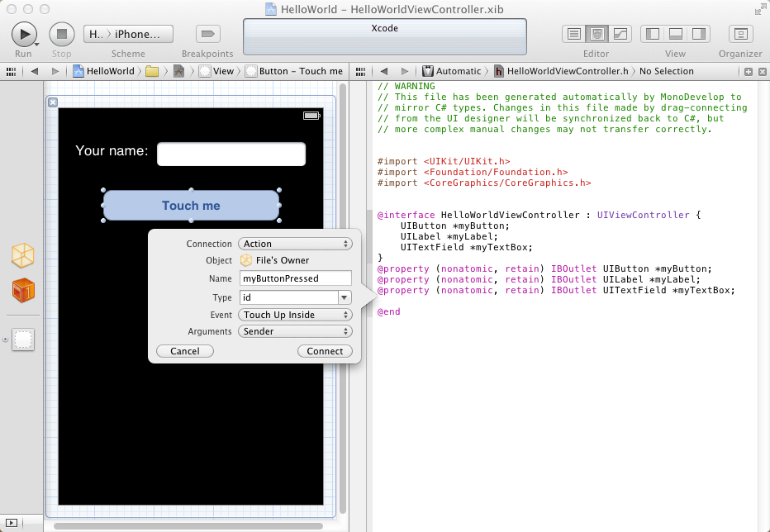770x532 pixels.
Task: Select the Standard editor icon
Action: pos(573,34)
